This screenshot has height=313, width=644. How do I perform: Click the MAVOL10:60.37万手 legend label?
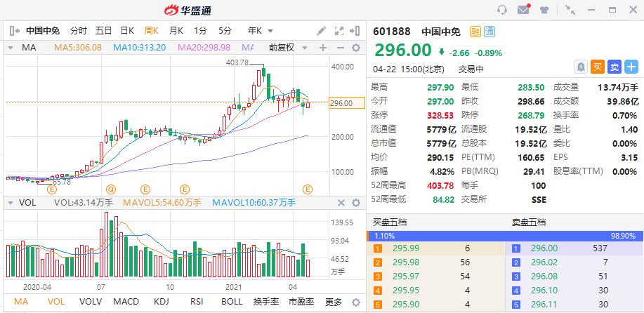tap(254, 202)
